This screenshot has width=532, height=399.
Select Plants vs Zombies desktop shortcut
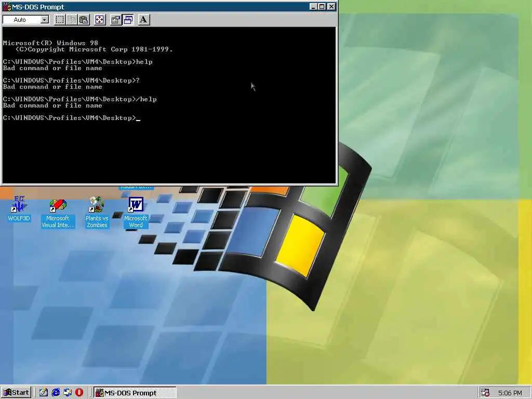pos(97,212)
